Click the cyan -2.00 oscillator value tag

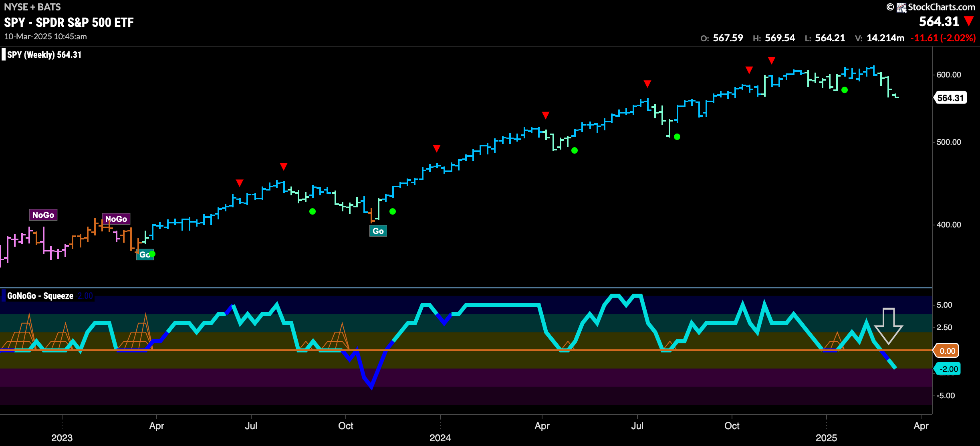pyautogui.click(x=948, y=369)
